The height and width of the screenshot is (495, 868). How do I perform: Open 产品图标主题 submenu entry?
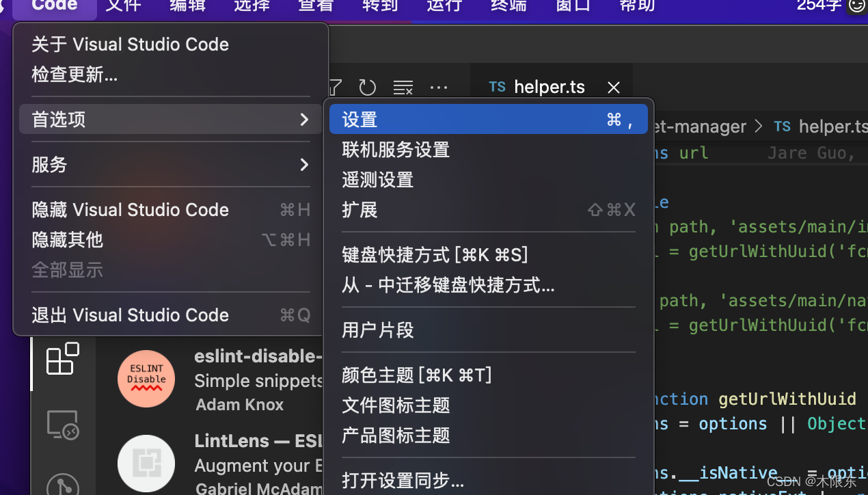click(489, 436)
